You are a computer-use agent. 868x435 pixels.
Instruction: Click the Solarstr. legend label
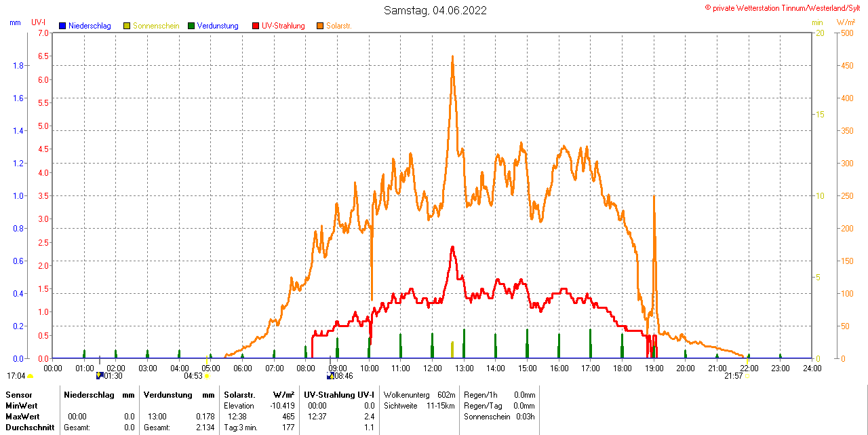pyautogui.click(x=339, y=26)
